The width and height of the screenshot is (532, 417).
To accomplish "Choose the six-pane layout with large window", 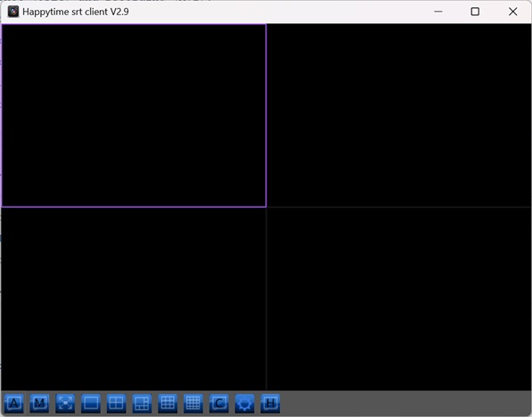I will (143, 403).
